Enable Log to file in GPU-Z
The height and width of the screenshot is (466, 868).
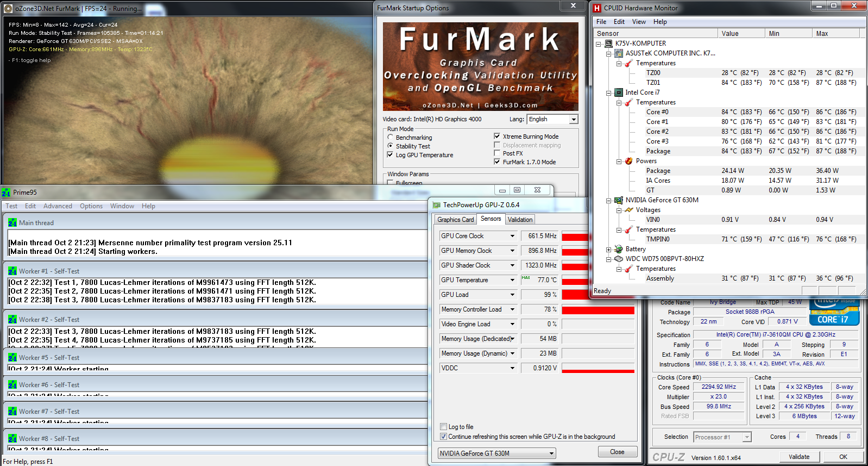[x=443, y=427]
